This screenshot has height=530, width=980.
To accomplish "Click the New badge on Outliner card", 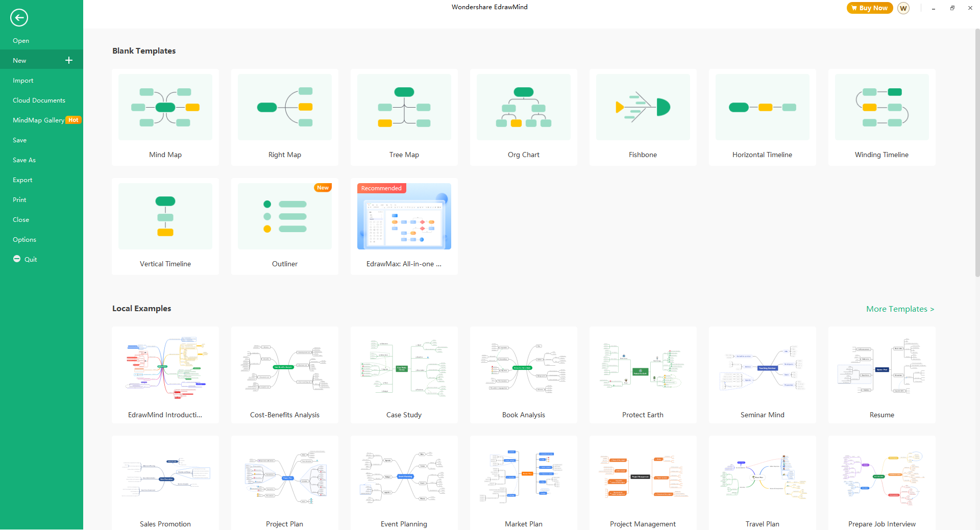I will point(323,188).
